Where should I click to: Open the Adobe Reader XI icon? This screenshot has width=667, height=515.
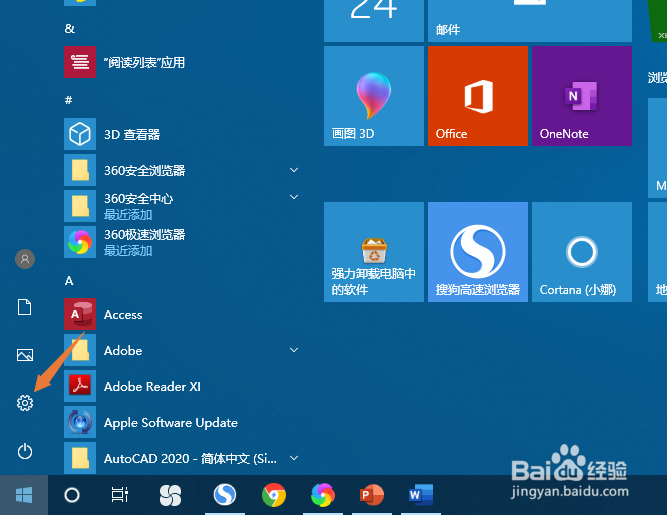(80, 386)
